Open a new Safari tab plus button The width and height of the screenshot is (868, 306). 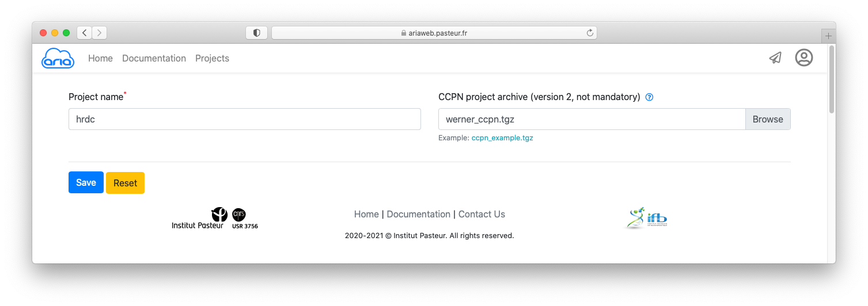[828, 36]
